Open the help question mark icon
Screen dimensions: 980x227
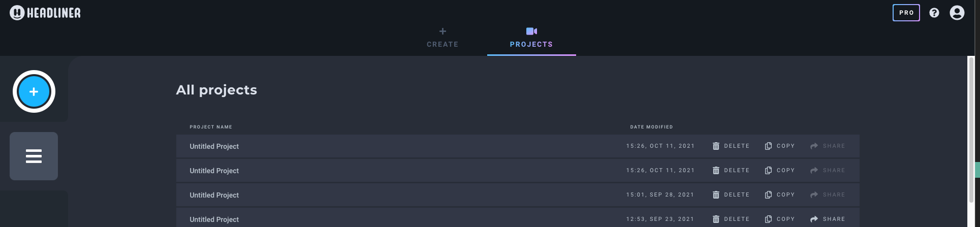click(934, 13)
